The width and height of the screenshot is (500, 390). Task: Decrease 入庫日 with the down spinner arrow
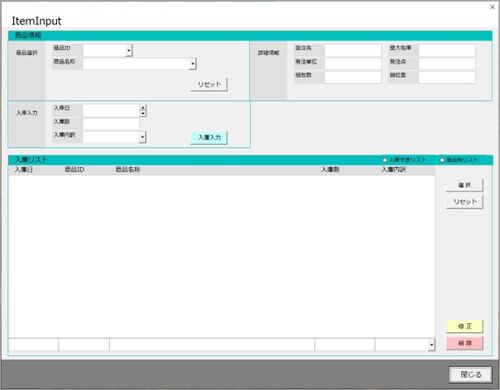pos(143,114)
